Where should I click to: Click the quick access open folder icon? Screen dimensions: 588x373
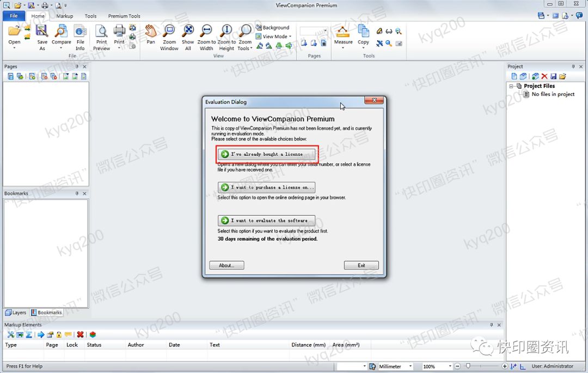click(x=17, y=5)
